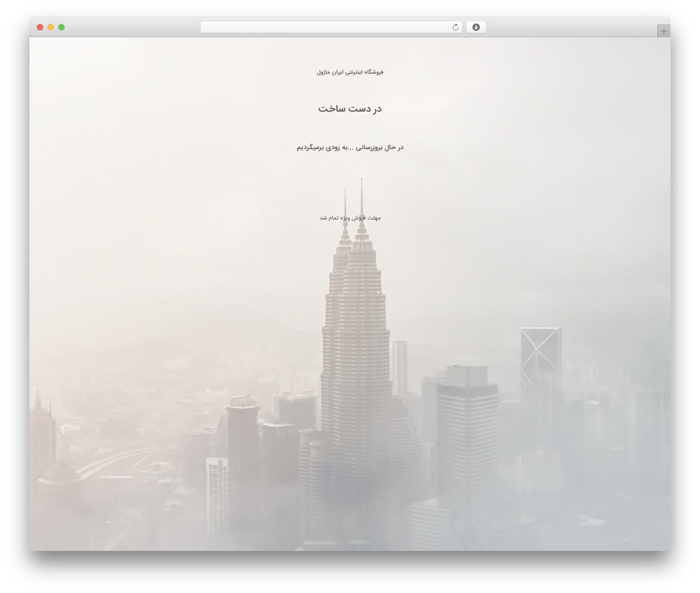Click the site title 'فروشگاه اینترنتی ایران ماژول'

tap(350, 72)
